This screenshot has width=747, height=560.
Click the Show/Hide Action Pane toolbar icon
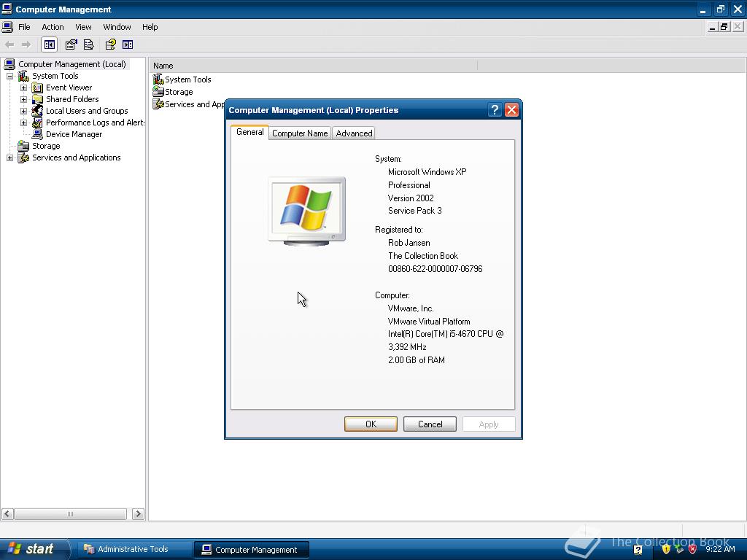[x=128, y=44]
